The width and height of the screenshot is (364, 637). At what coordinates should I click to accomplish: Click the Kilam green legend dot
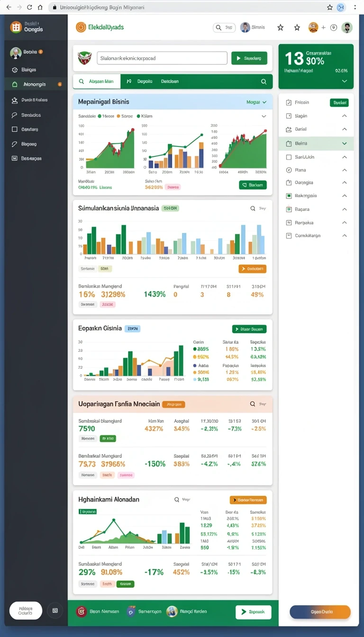point(138,116)
